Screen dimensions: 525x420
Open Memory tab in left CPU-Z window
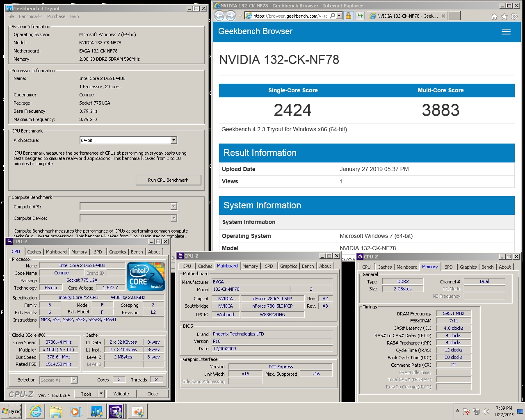[x=79, y=252]
